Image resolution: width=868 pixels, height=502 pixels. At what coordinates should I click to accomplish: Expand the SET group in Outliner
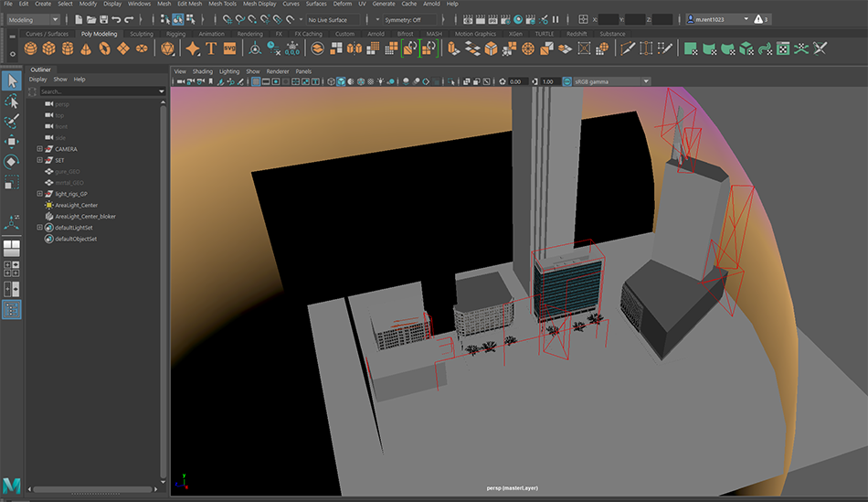coord(39,160)
